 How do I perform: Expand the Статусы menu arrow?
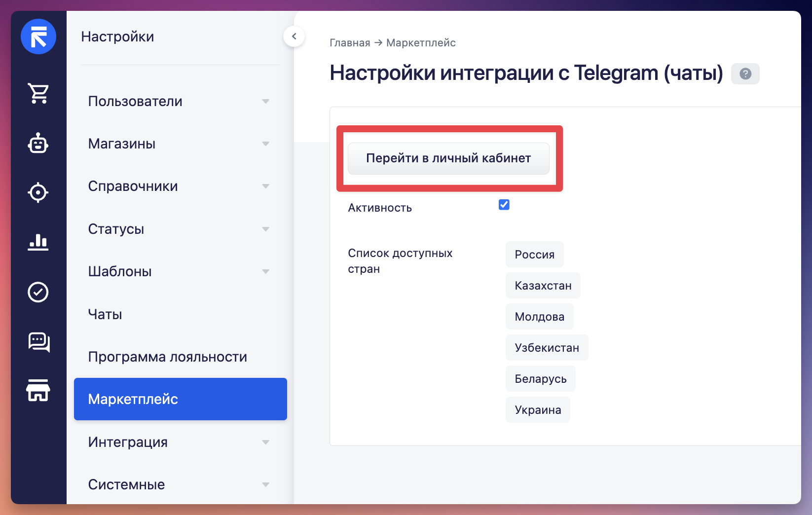click(x=266, y=229)
